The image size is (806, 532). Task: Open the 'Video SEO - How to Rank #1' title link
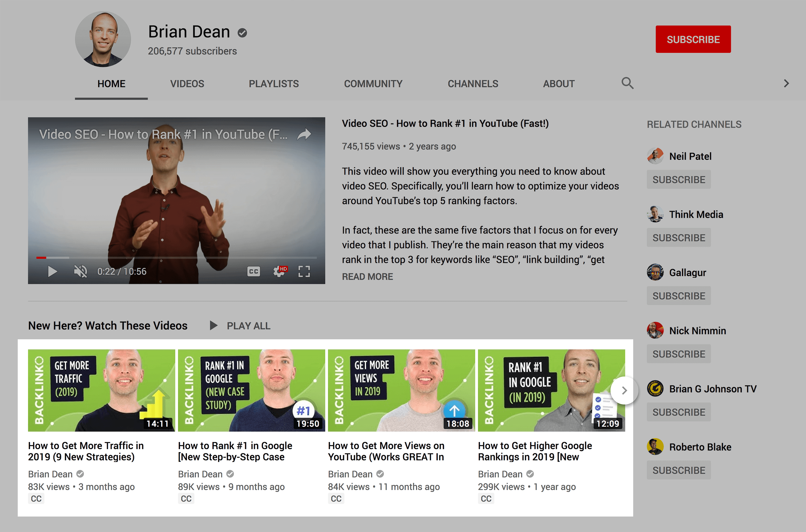coord(445,123)
